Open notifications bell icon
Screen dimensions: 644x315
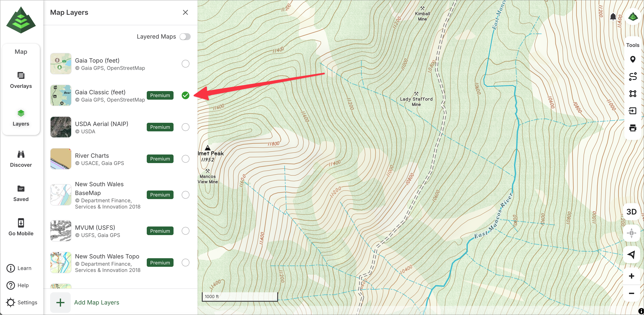[613, 17]
